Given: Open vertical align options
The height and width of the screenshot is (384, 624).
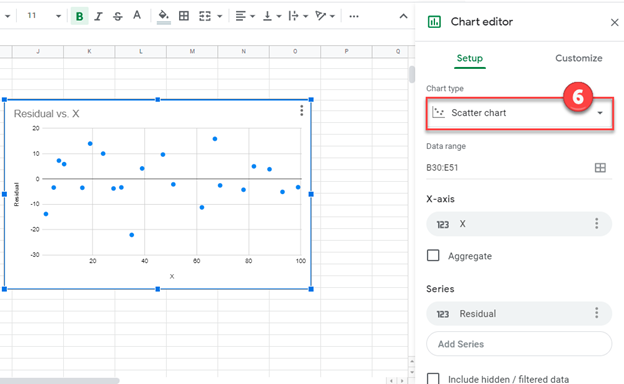Looking at the screenshot, I should 267,16.
